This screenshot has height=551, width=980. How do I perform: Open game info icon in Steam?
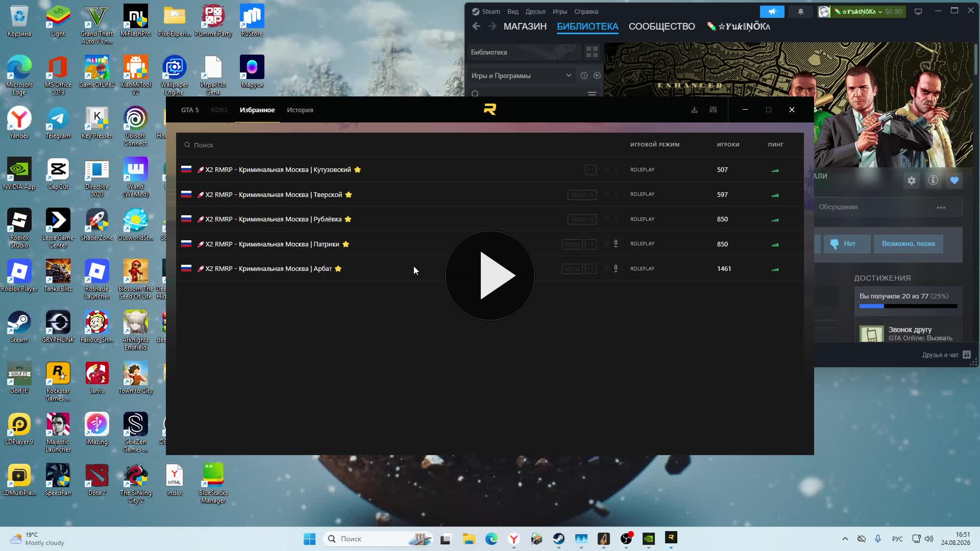click(933, 181)
